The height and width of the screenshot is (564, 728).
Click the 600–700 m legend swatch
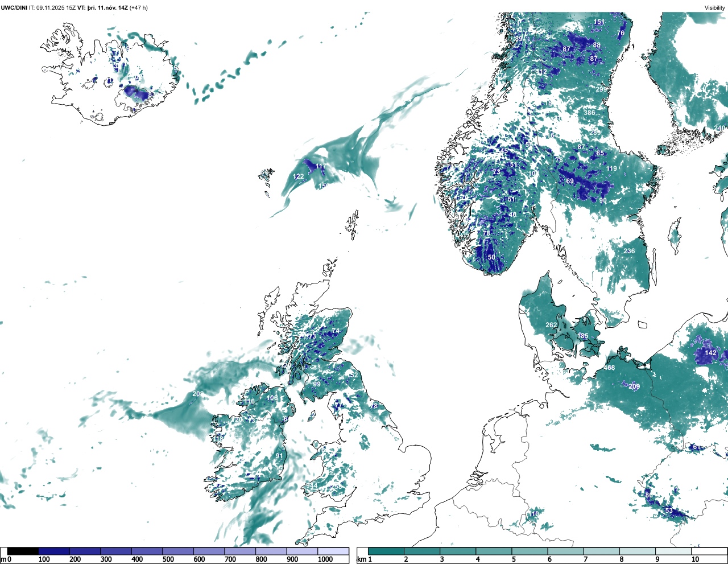click(x=209, y=551)
